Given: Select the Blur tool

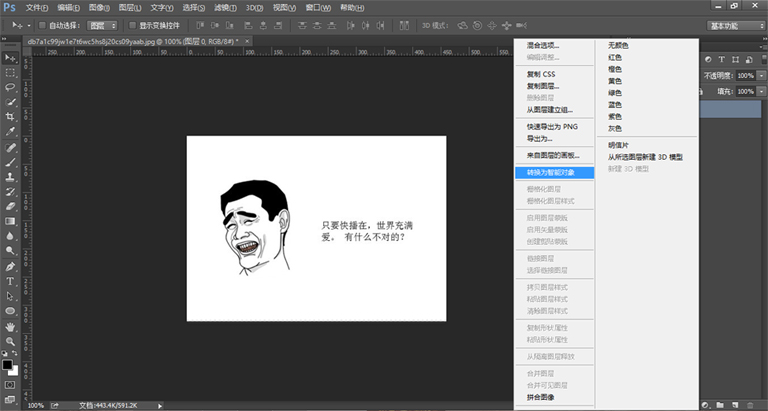Looking at the screenshot, I should pyautogui.click(x=10, y=236).
